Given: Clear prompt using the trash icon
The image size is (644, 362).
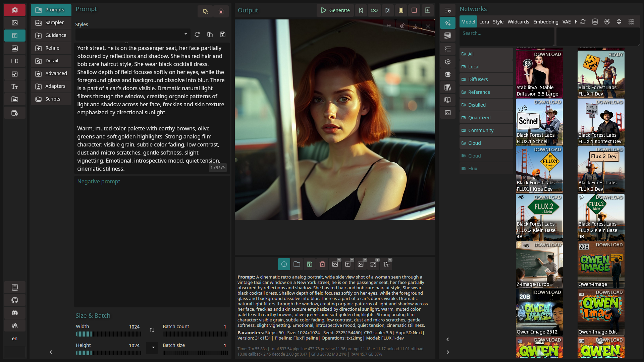Looking at the screenshot, I should [x=221, y=11].
